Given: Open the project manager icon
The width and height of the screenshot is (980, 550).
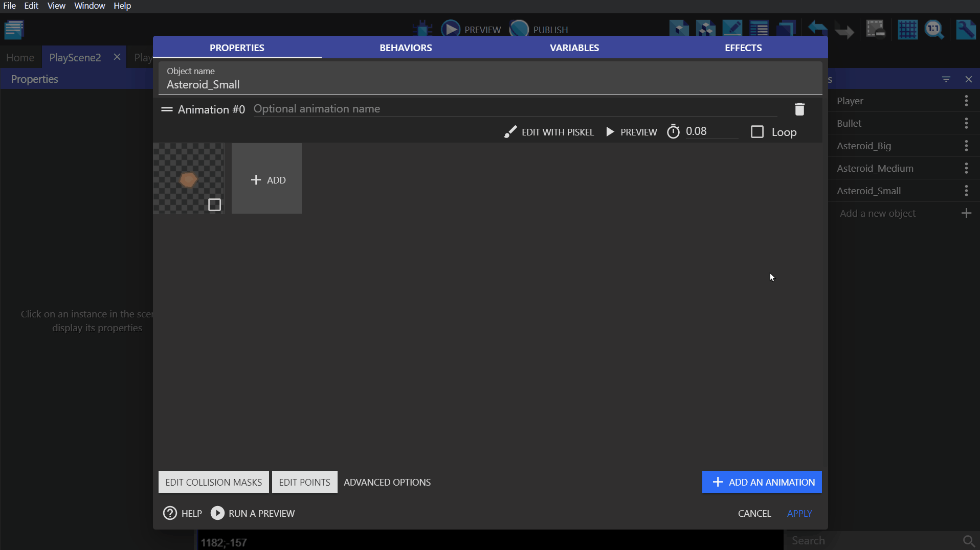Looking at the screenshot, I should [14, 30].
